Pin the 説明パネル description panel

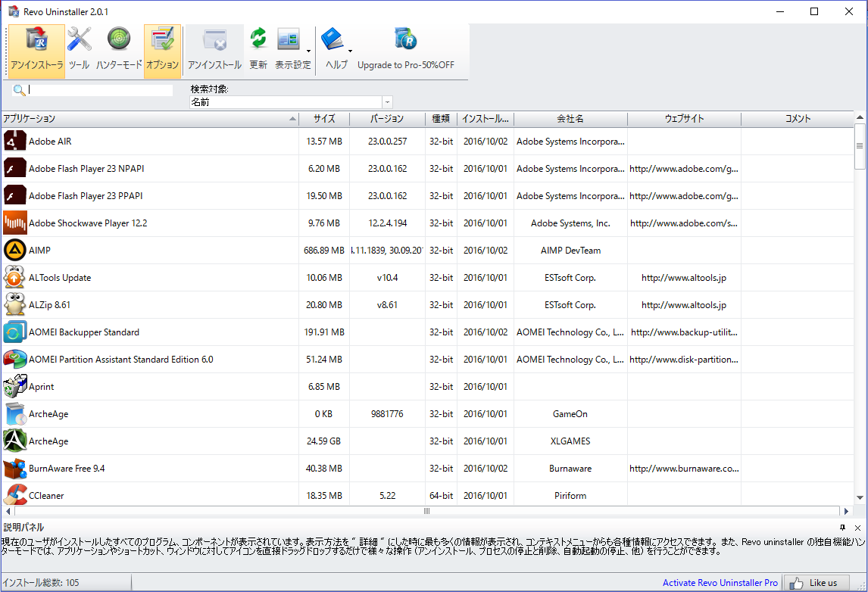tap(842, 527)
